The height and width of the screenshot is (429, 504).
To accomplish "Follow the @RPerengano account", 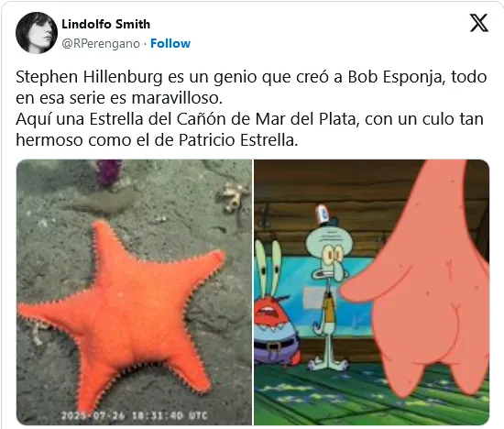I will 170,43.
